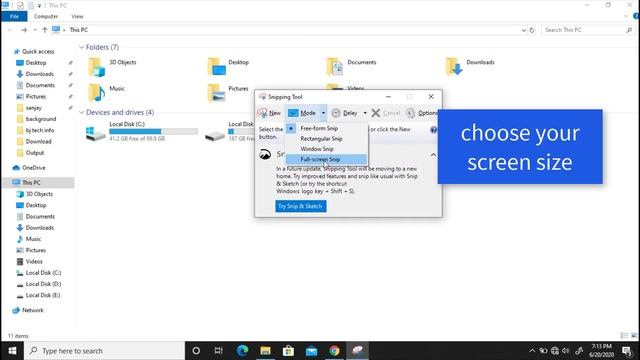Click the Snipping Tool help icon

(433, 130)
